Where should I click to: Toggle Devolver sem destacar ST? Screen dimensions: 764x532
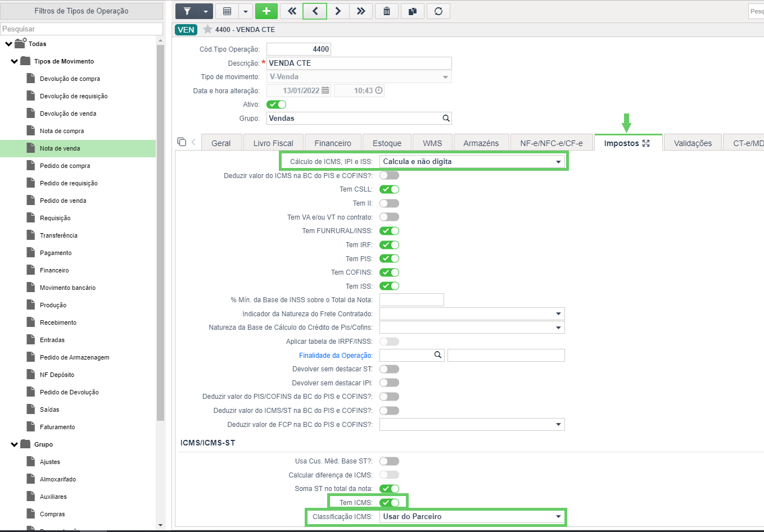(389, 369)
